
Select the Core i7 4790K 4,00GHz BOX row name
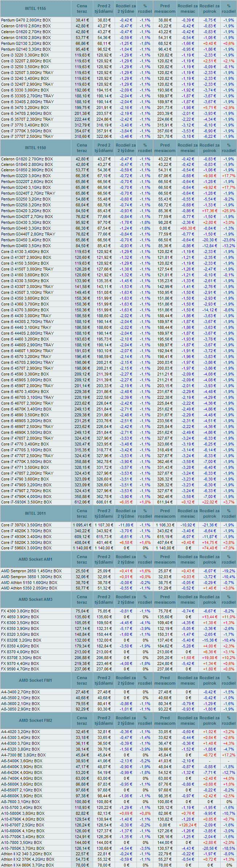pos(26,497)
